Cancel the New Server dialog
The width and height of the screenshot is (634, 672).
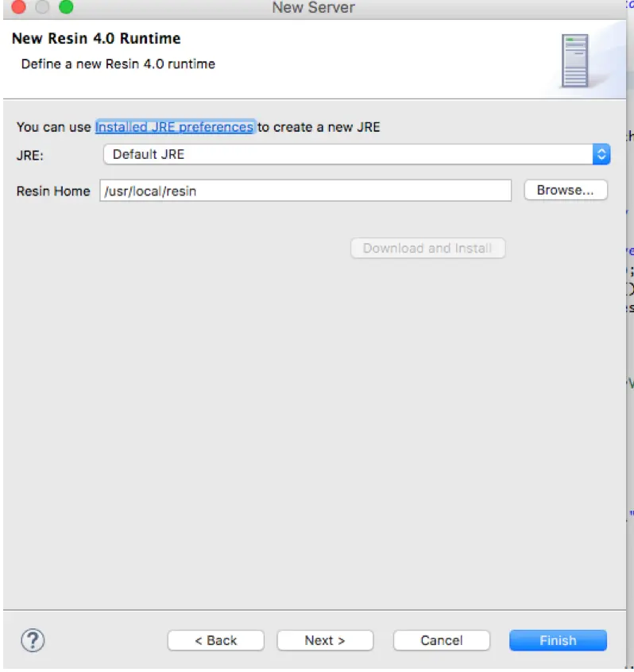click(x=442, y=640)
